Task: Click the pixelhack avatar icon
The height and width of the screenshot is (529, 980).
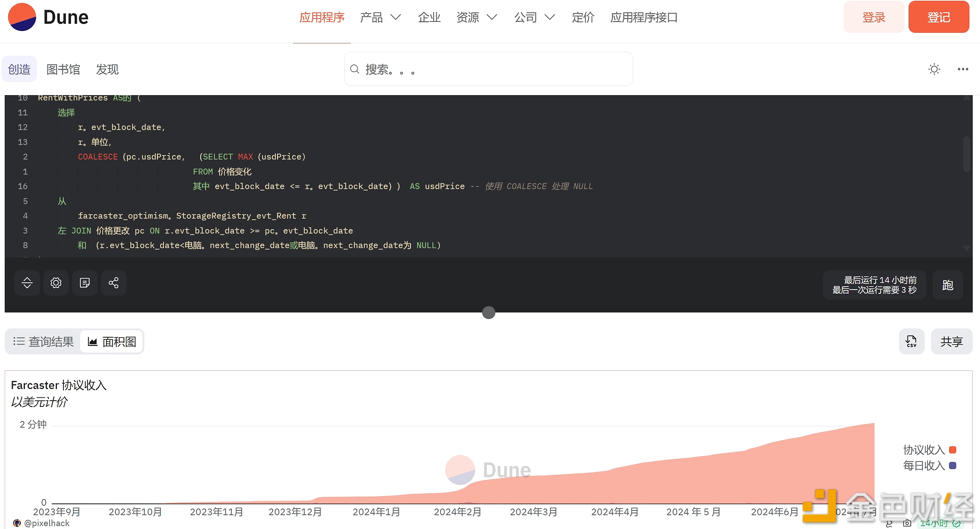Action: pyautogui.click(x=16, y=523)
